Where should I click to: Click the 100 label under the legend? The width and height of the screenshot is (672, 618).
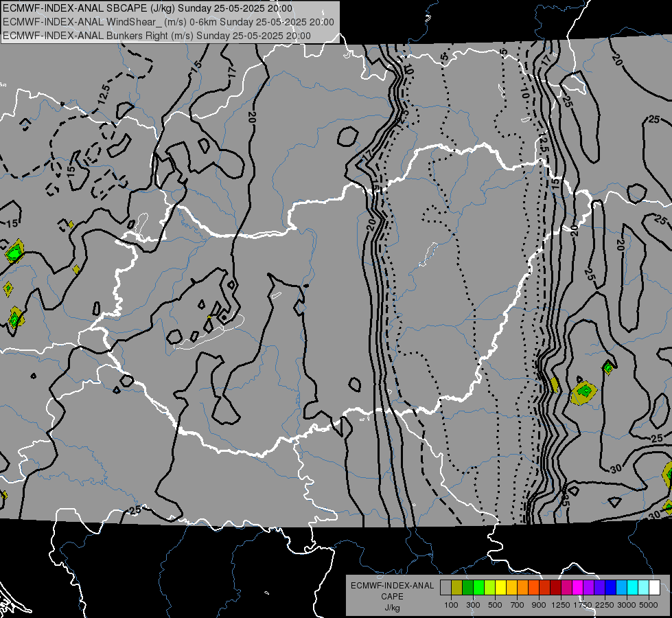coord(451,605)
